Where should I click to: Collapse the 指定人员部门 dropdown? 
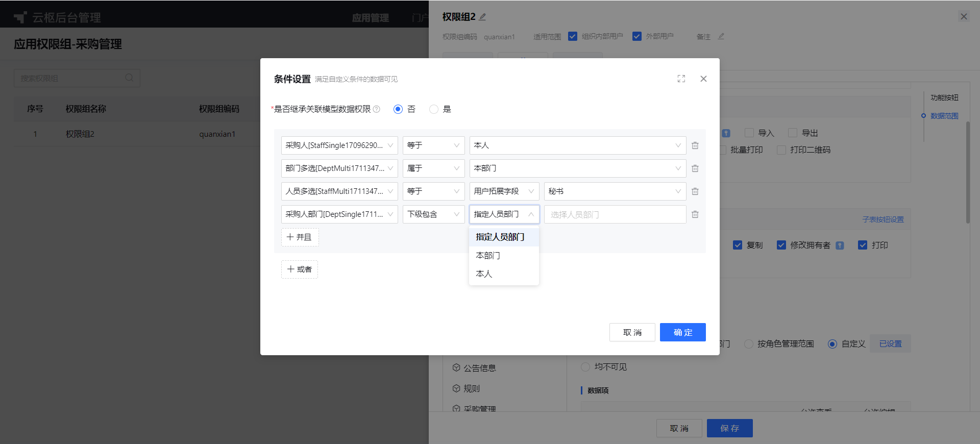tap(504, 214)
